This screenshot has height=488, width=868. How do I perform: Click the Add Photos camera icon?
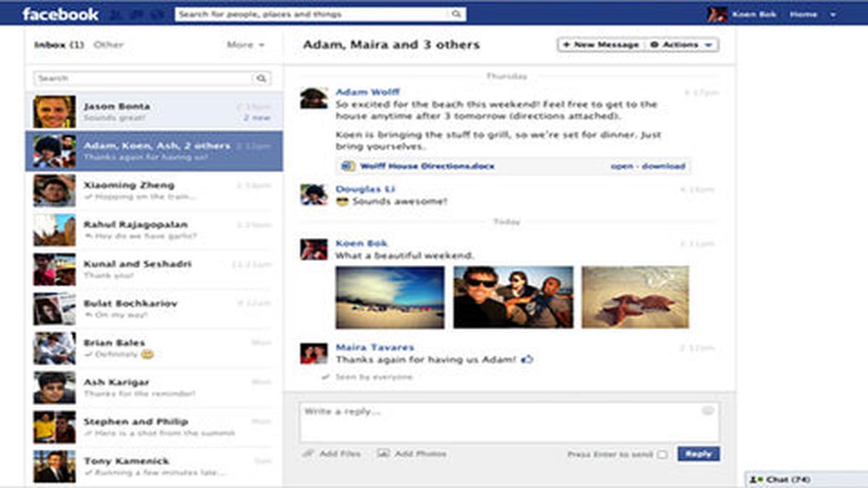384,453
